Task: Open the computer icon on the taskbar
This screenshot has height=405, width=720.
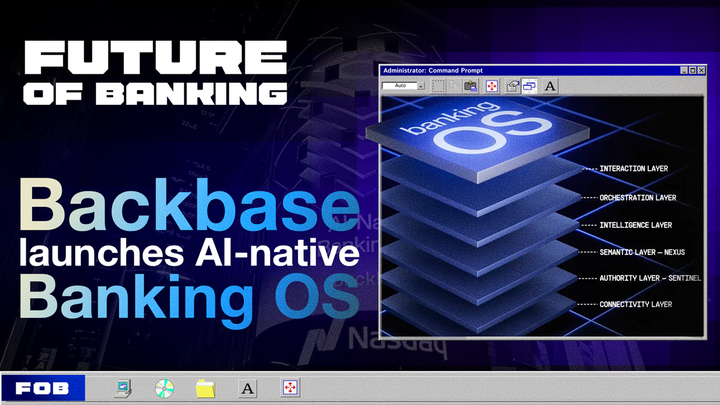Action: 123,388
